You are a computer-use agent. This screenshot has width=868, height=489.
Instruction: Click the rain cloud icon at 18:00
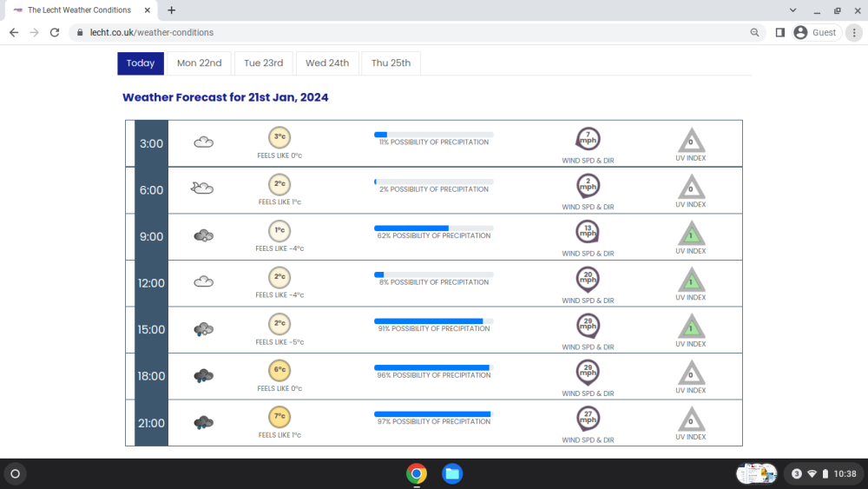(204, 376)
